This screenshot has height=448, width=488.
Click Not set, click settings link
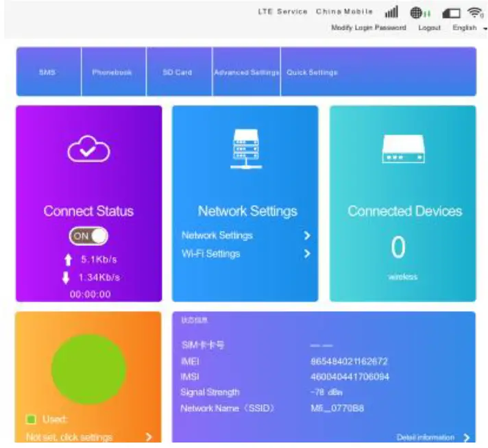point(69,437)
